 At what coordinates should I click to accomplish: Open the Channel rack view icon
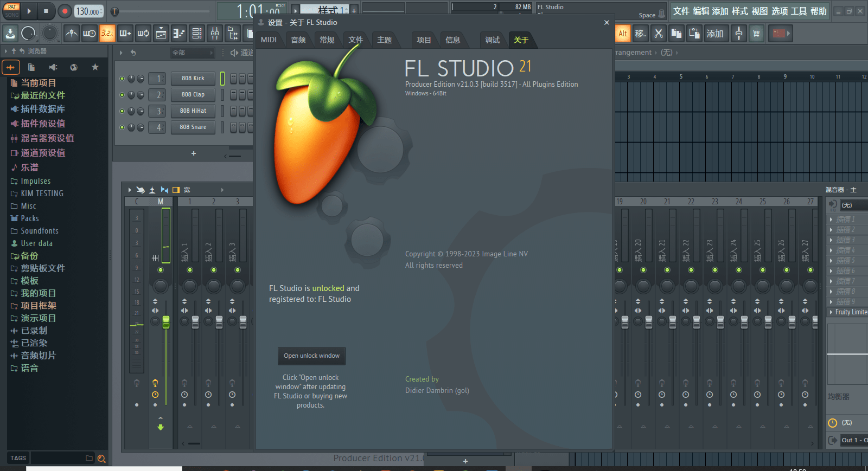[x=197, y=34]
